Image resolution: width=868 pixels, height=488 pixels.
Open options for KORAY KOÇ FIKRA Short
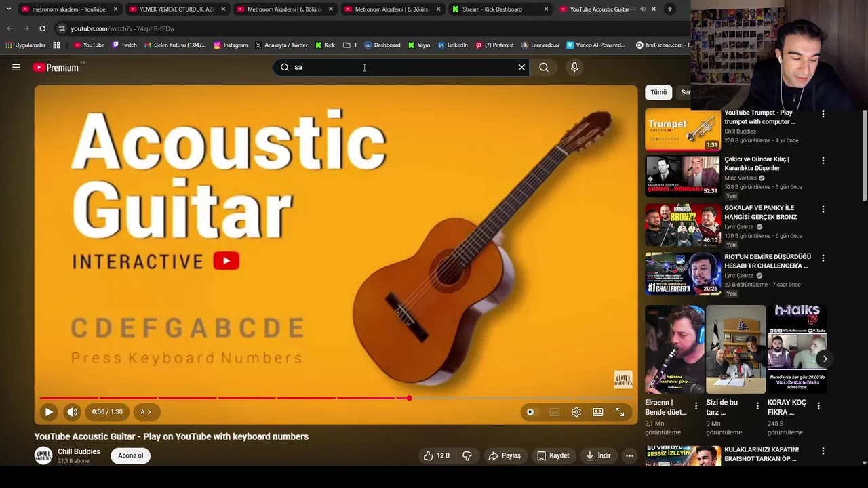coord(818,406)
